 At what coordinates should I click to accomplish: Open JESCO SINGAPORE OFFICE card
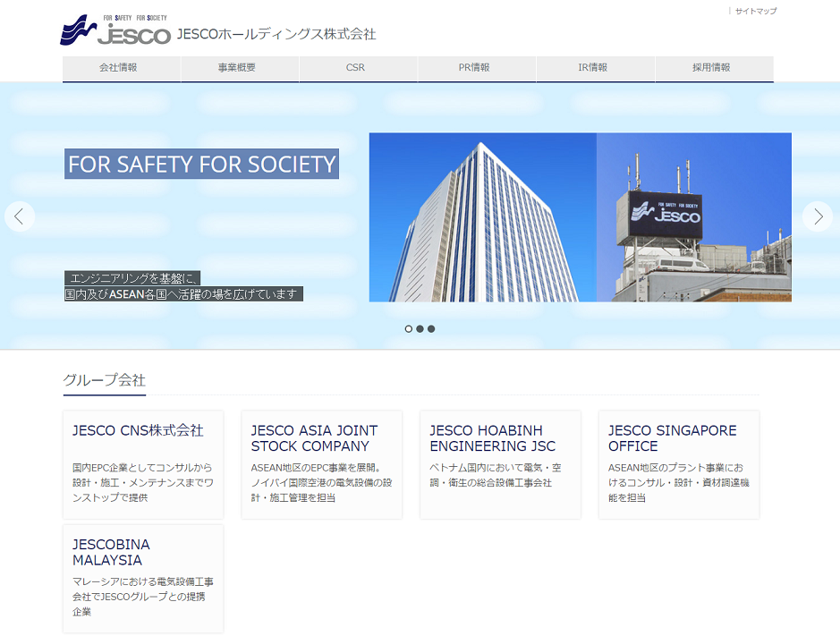point(679,464)
